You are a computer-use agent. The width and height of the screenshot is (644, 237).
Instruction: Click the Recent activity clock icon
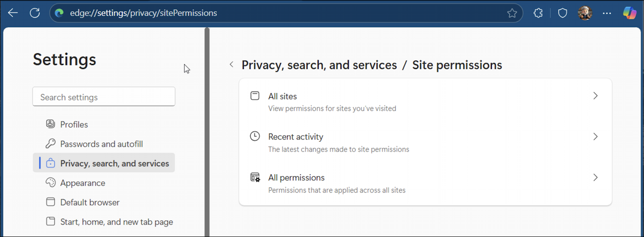click(x=255, y=136)
